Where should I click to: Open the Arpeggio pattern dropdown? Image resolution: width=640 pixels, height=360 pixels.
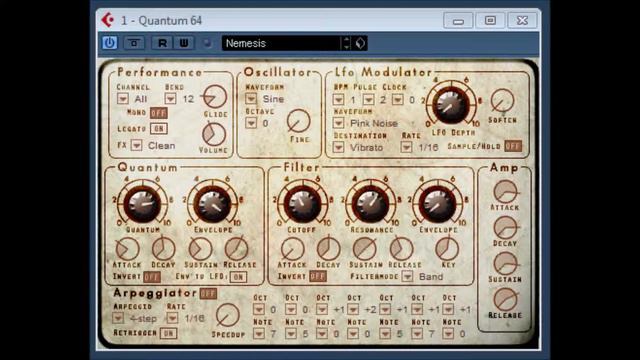(118, 318)
